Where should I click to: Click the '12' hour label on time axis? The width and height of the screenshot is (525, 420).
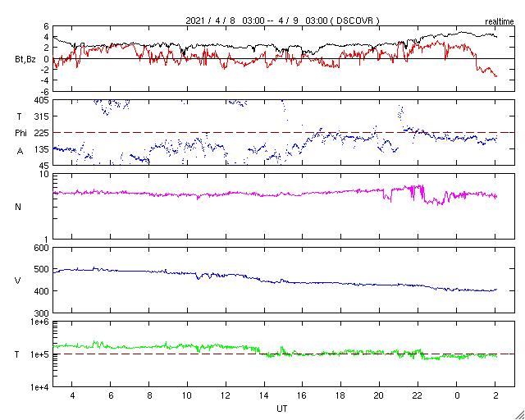[226, 395]
